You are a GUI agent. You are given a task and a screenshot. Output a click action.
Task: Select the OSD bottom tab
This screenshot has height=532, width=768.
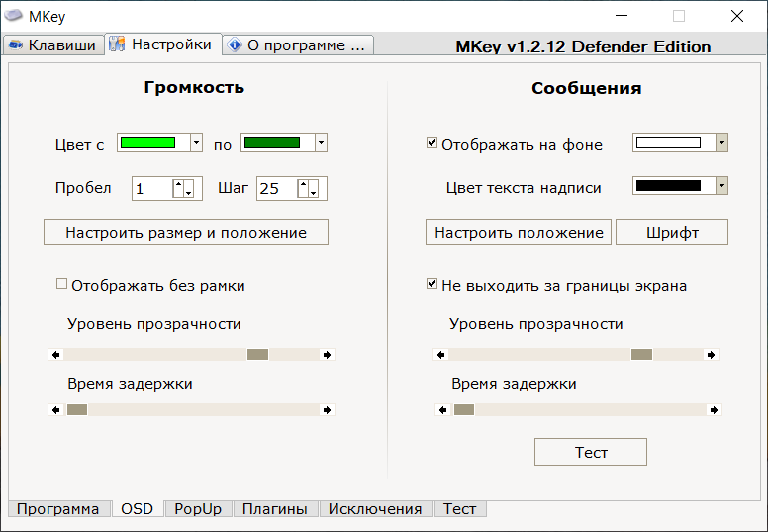[x=138, y=509]
